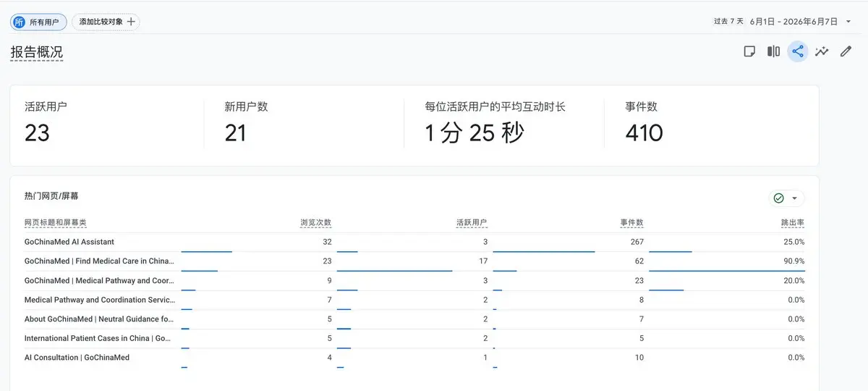
Task: Click the GoChinaMed AI Assistant row
Action: (x=414, y=242)
